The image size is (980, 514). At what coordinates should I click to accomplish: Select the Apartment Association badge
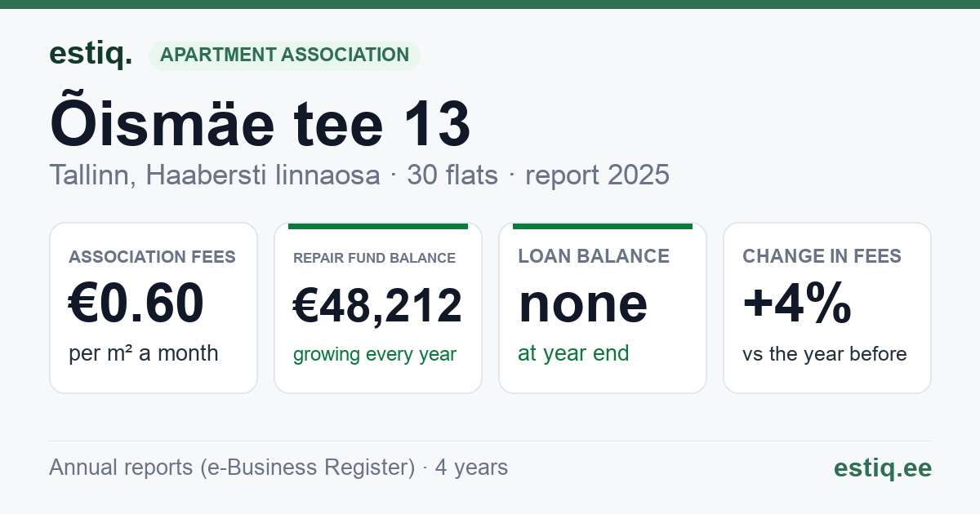tap(284, 55)
